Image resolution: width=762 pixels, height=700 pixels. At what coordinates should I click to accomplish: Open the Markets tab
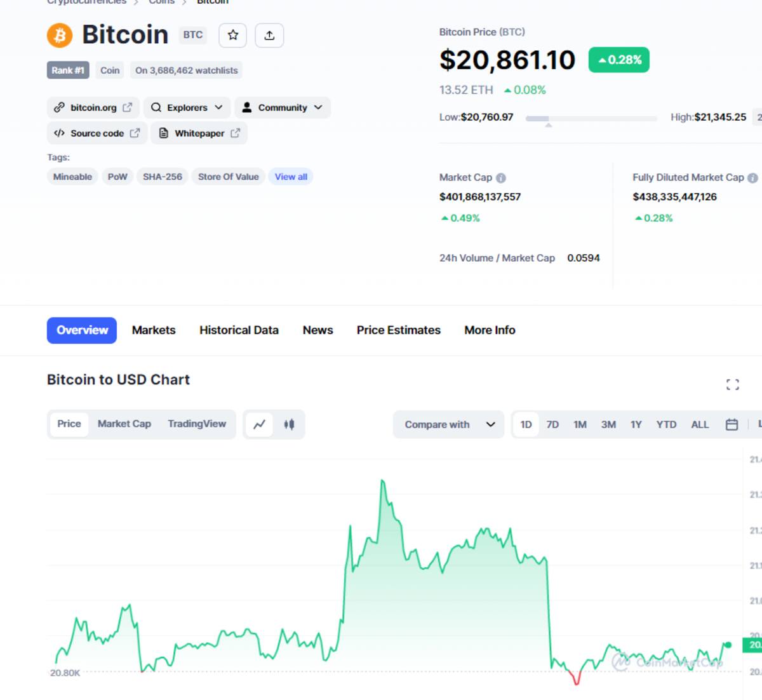(154, 330)
